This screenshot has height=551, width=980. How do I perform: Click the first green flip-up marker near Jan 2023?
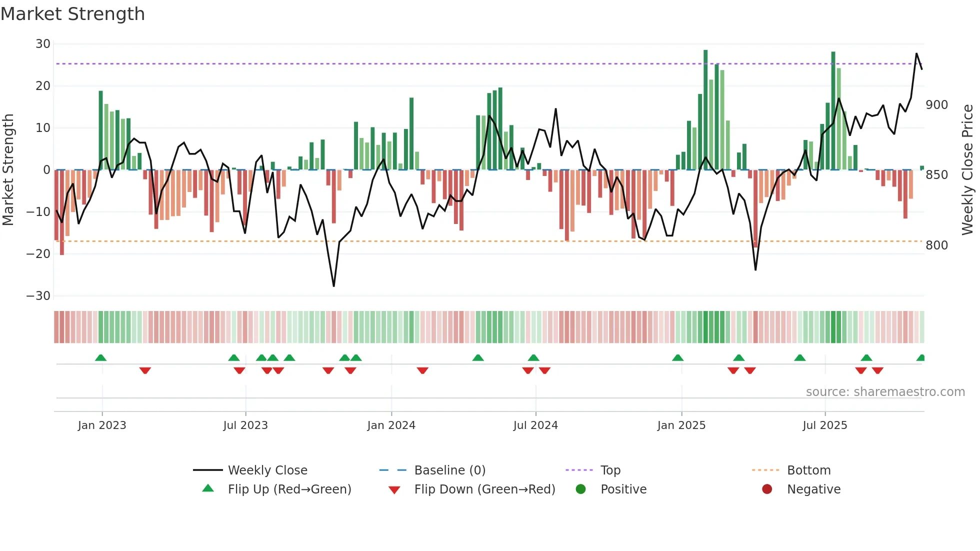click(x=100, y=358)
